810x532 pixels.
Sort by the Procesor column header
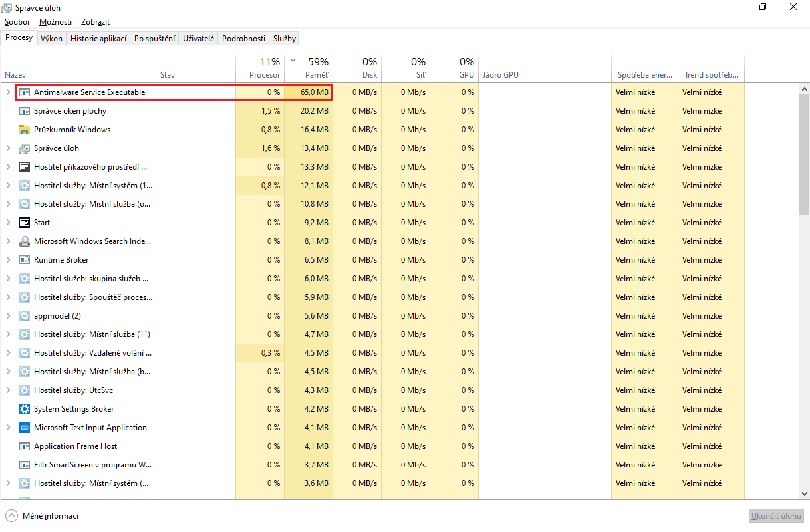(259, 68)
